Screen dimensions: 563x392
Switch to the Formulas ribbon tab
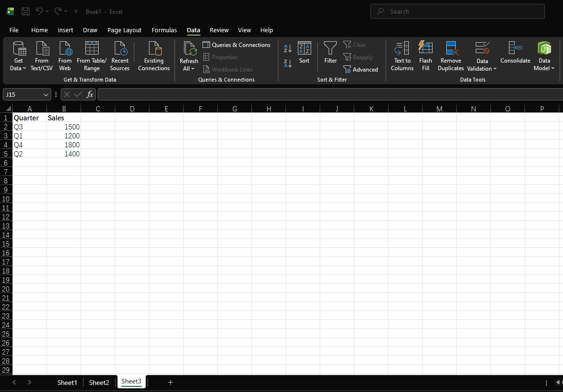[x=164, y=30]
